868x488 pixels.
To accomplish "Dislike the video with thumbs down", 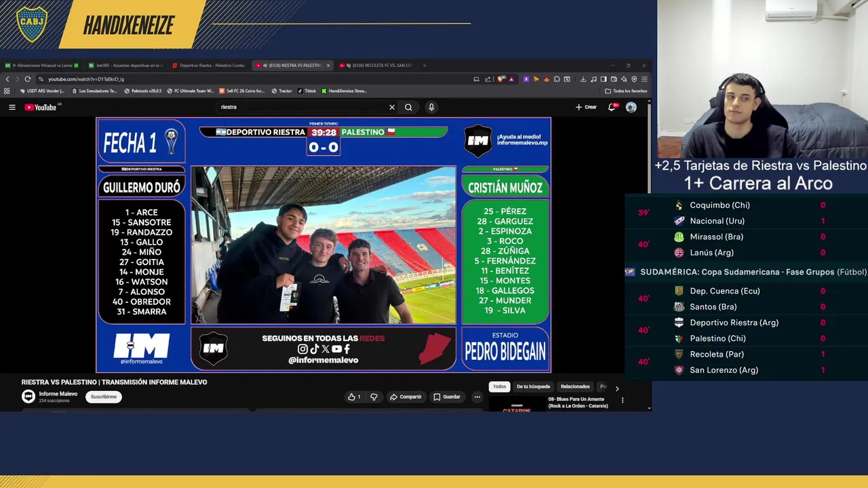I will point(374,397).
